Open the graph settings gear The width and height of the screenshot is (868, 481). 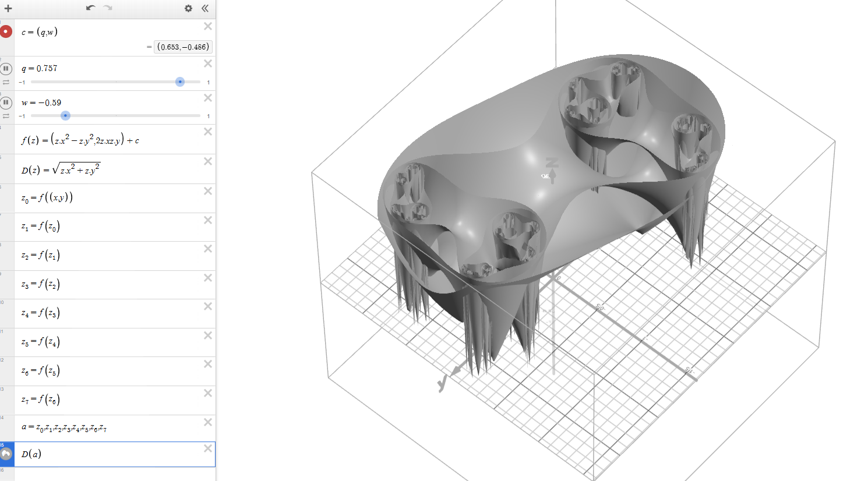(x=188, y=9)
